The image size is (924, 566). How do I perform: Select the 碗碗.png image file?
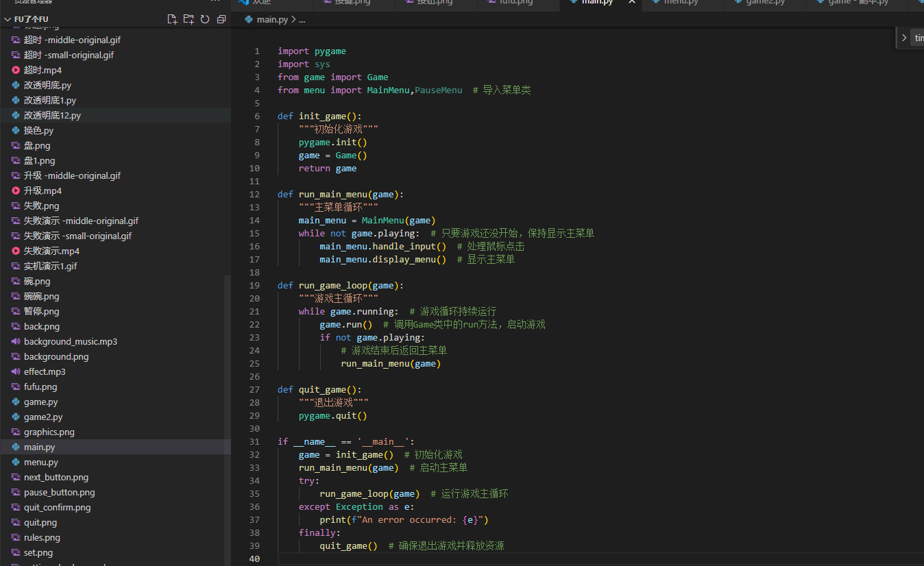115,296
